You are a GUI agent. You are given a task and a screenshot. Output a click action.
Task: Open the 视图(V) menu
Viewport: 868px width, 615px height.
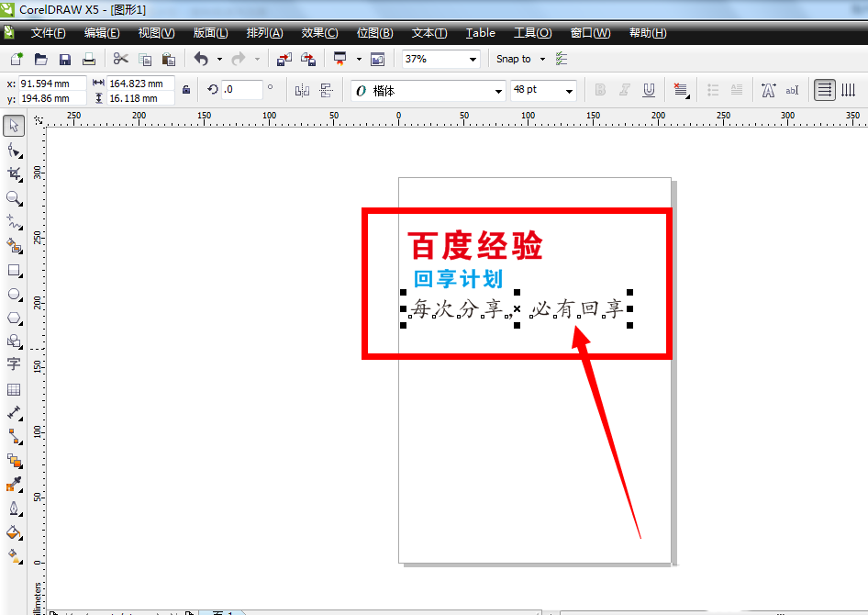(x=157, y=33)
